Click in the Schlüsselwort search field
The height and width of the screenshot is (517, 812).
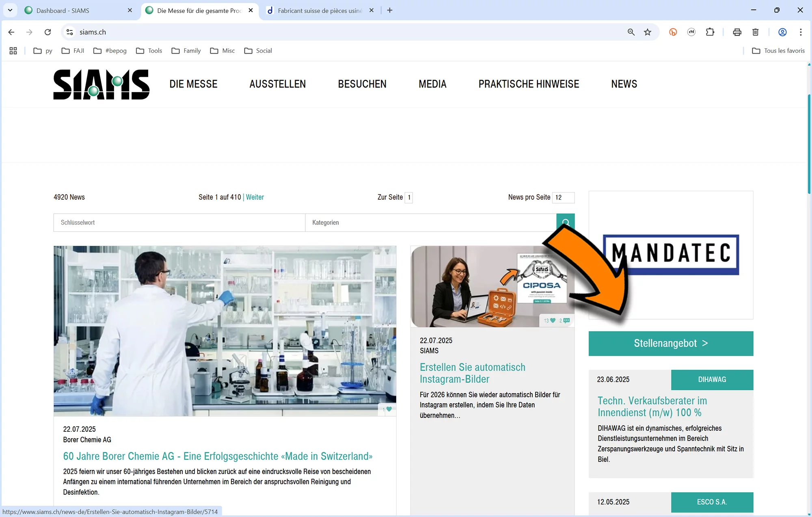[x=179, y=223]
